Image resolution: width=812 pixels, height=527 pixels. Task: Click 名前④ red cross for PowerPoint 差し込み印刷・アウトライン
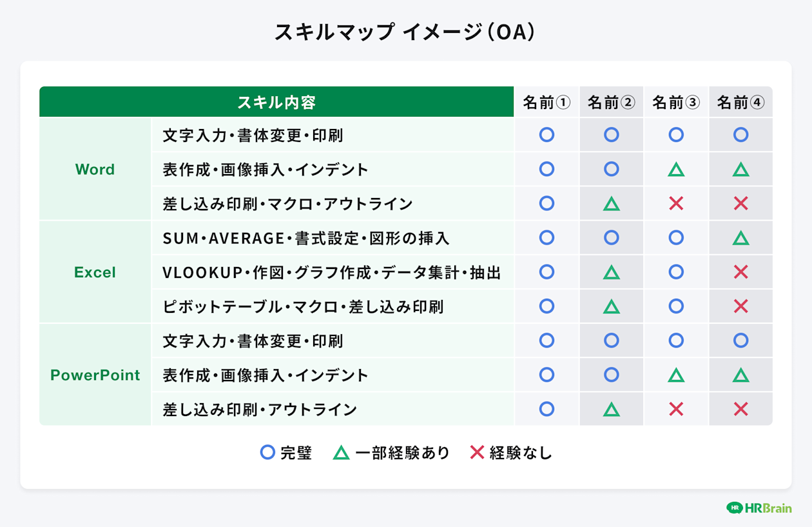coord(741,409)
